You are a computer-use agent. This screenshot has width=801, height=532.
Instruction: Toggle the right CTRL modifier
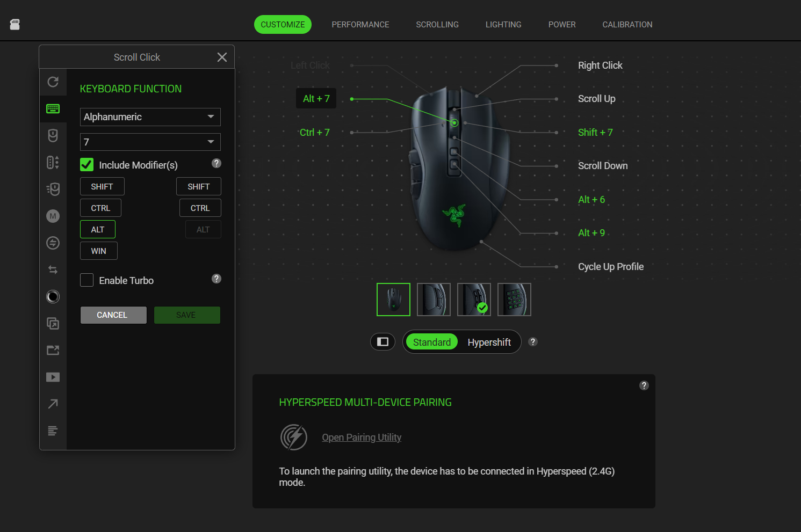(x=200, y=208)
